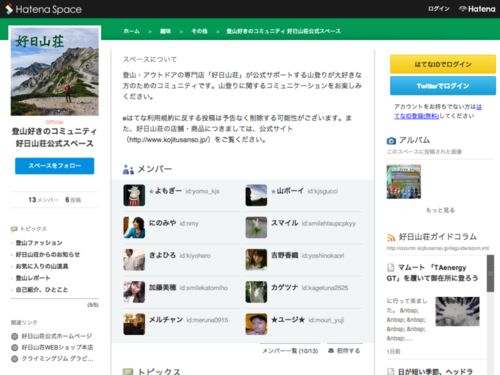Screen dimensions: 500x375
Task: Click the マムート article document icon
Action: [x=391, y=268]
